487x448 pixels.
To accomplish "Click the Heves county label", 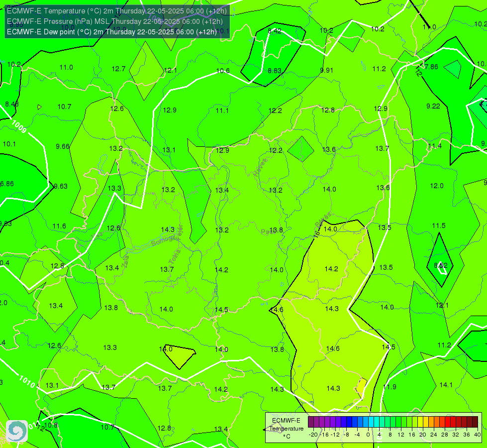I will 260,168.
